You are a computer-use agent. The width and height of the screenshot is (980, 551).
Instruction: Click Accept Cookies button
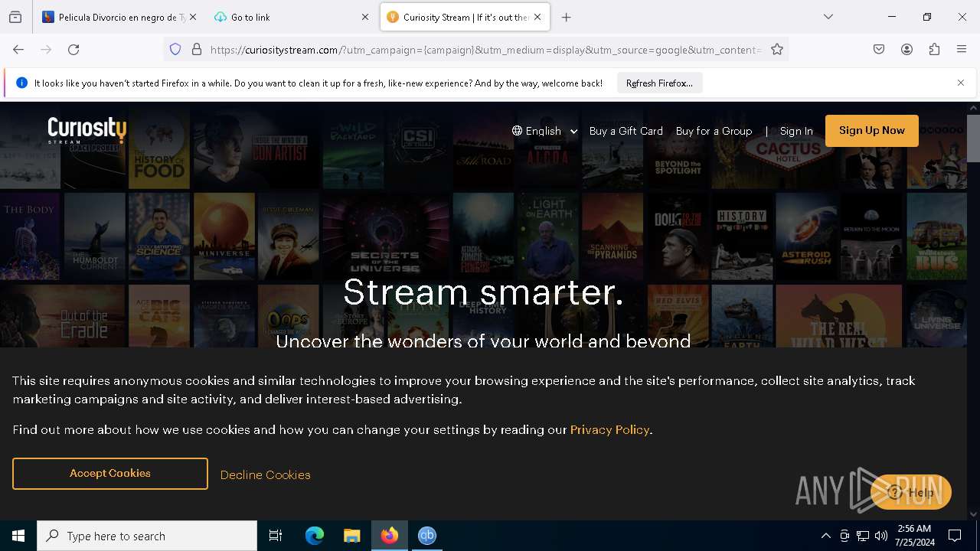tap(110, 474)
